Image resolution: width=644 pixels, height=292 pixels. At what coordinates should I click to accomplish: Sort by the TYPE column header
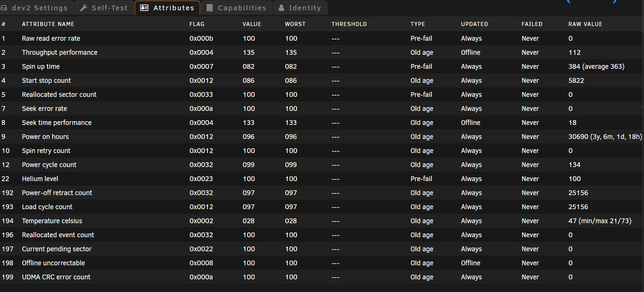pos(418,24)
